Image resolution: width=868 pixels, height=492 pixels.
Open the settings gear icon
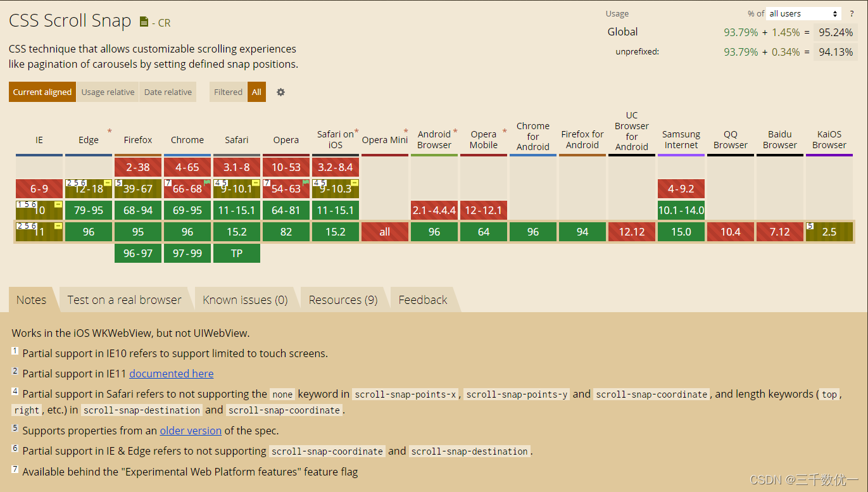pyautogui.click(x=280, y=92)
